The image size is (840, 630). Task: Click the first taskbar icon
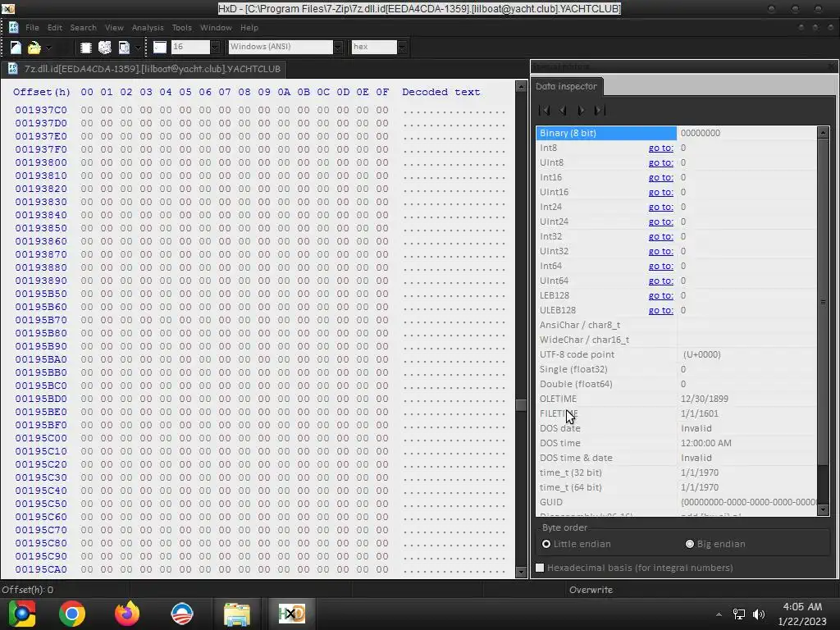point(22,614)
